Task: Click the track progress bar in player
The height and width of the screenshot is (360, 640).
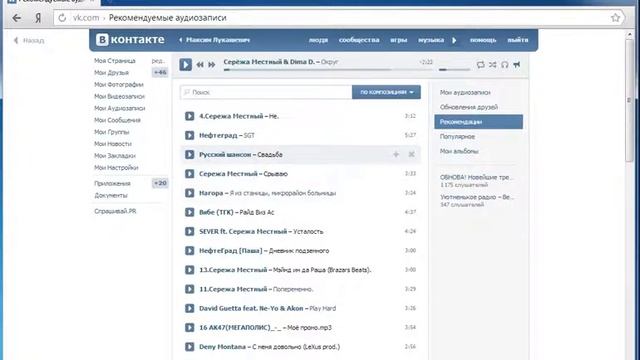Action: click(x=328, y=70)
